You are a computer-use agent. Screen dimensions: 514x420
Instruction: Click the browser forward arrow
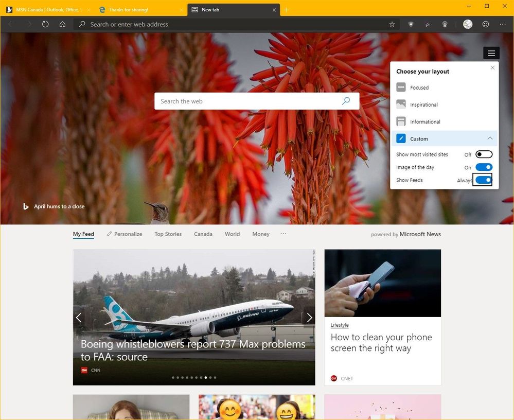click(28, 24)
